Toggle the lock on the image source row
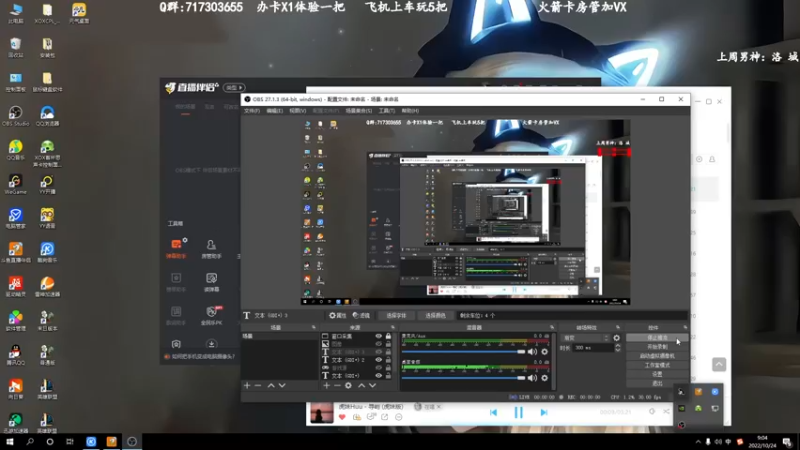 point(388,344)
